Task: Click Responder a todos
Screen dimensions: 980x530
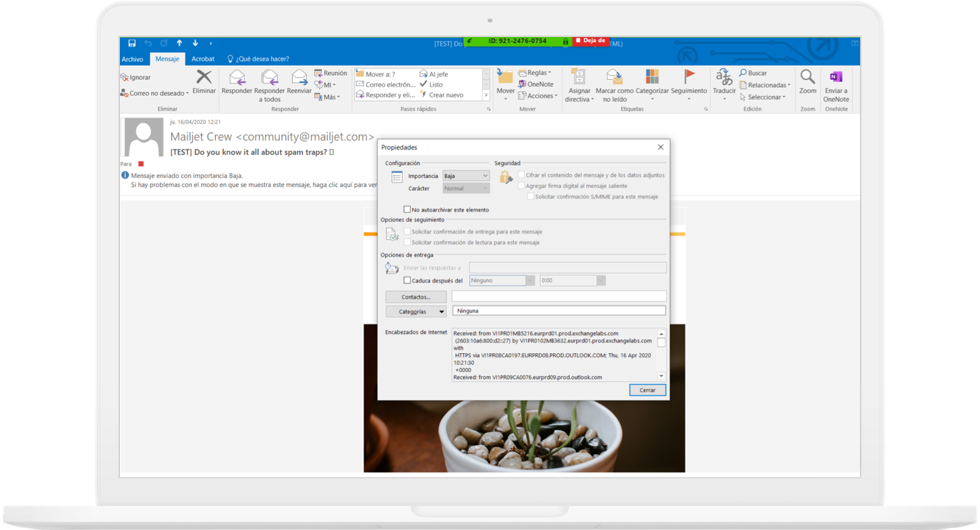Action: point(270,86)
